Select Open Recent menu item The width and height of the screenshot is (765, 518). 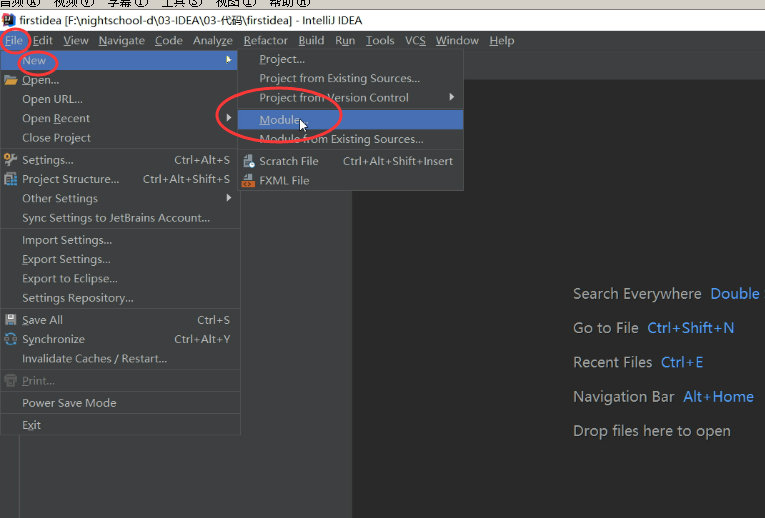pyautogui.click(x=119, y=118)
